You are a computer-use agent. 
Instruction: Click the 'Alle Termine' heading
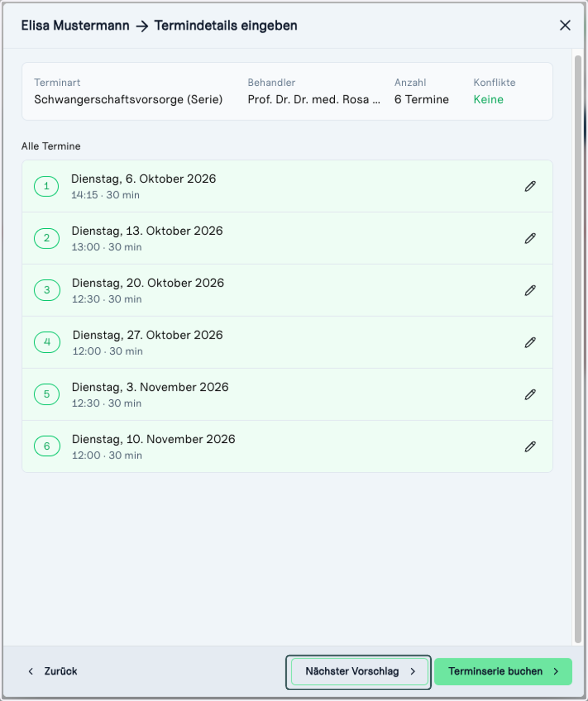pos(51,146)
